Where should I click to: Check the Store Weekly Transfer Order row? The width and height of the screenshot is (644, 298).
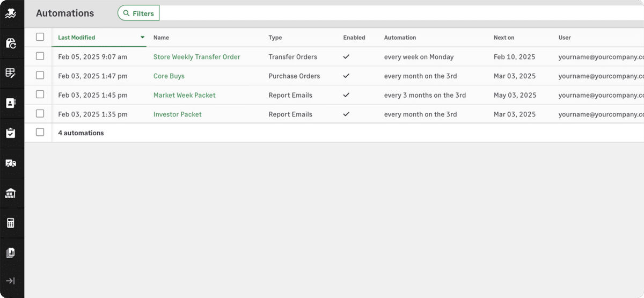click(x=40, y=56)
